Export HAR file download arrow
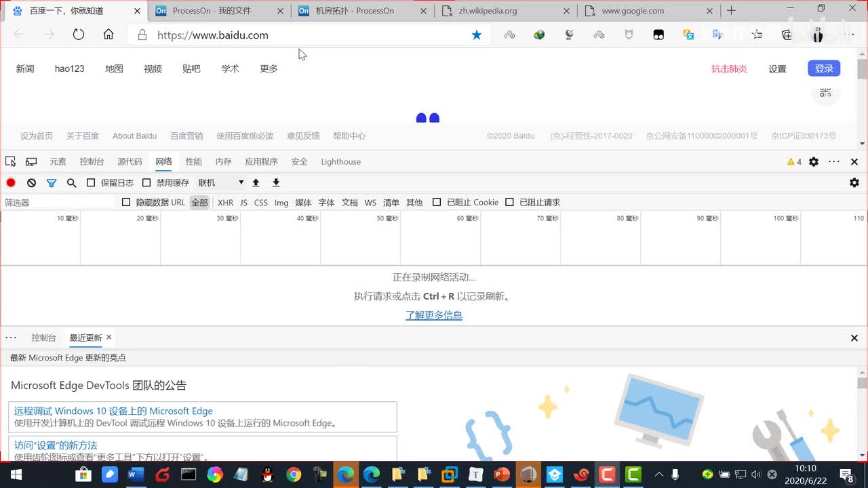Screen dimensions: 868x488 tap(276, 182)
